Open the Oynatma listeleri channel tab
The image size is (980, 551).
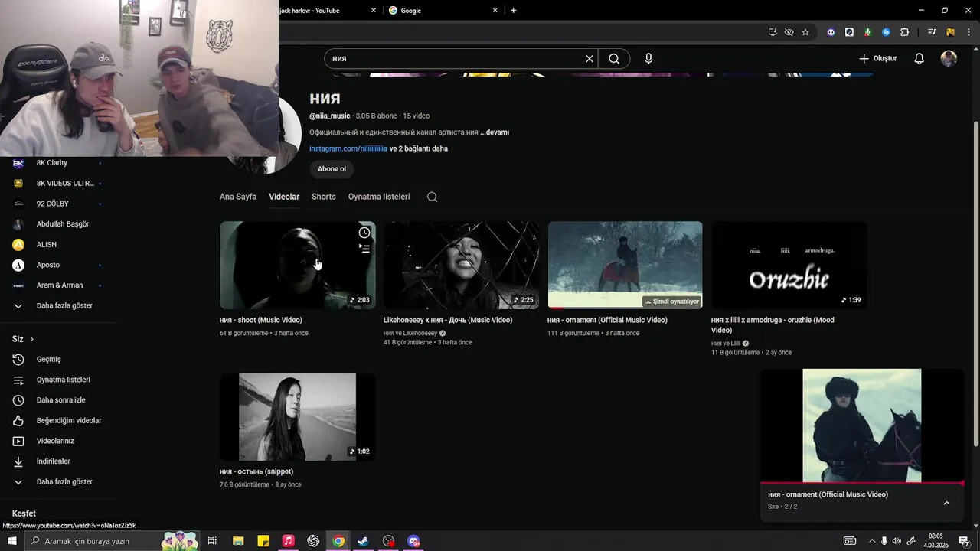point(379,197)
